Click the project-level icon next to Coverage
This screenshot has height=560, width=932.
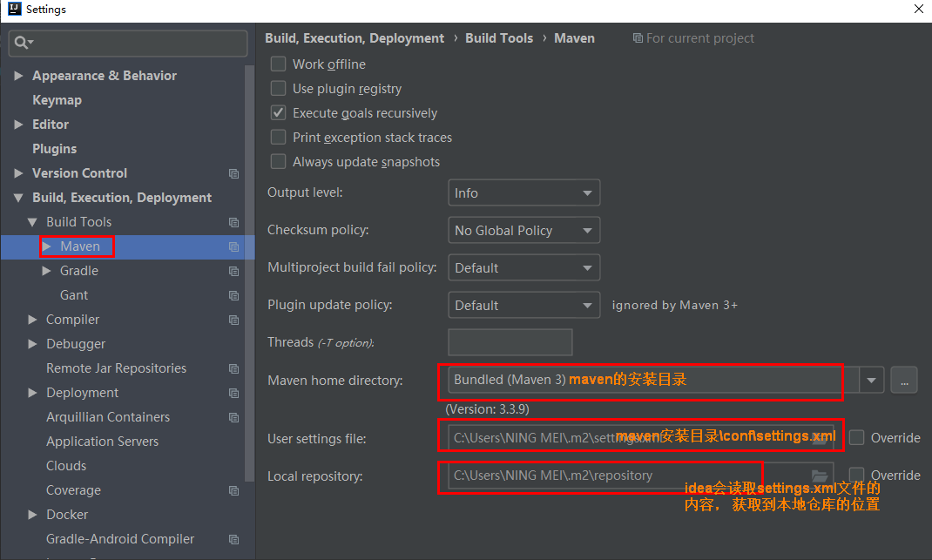233,490
